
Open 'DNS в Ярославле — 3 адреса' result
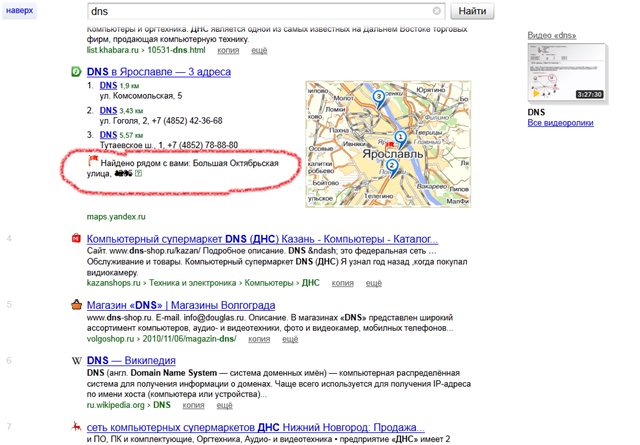tap(159, 72)
